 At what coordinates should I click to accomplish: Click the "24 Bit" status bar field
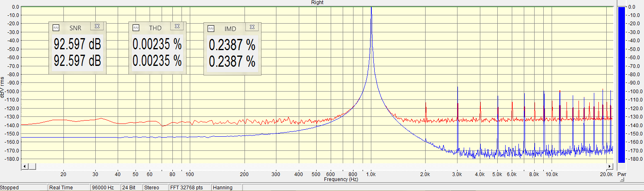point(131,188)
